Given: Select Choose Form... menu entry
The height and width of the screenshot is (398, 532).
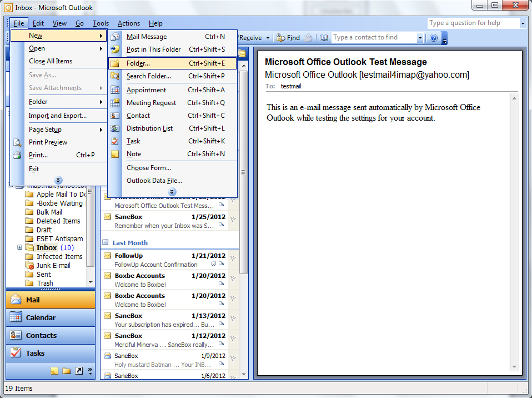Looking at the screenshot, I should (x=173, y=168).
